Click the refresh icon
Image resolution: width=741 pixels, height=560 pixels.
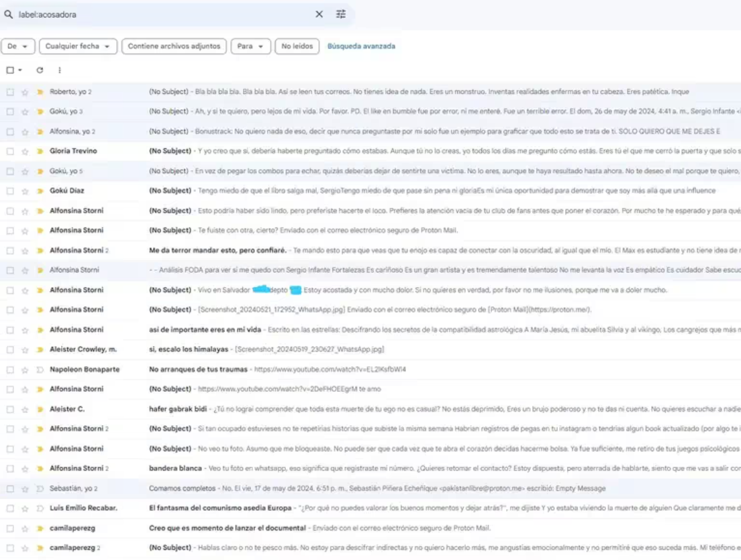pyautogui.click(x=40, y=70)
